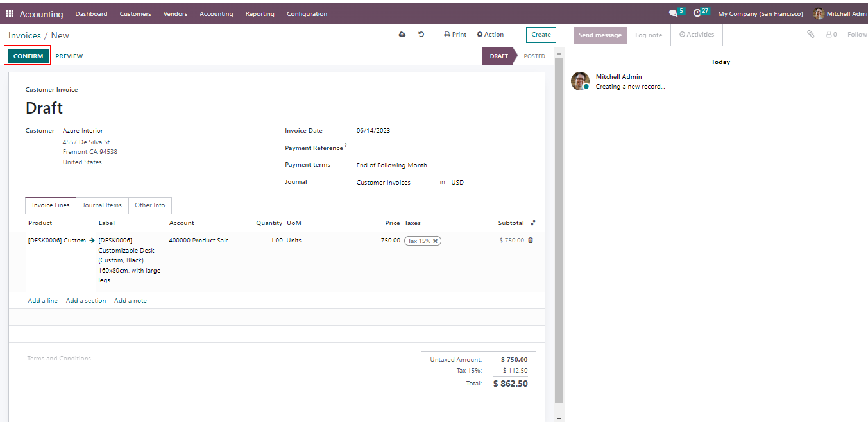Click the Add a line link
This screenshot has width=868, height=422.
pyautogui.click(x=43, y=301)
